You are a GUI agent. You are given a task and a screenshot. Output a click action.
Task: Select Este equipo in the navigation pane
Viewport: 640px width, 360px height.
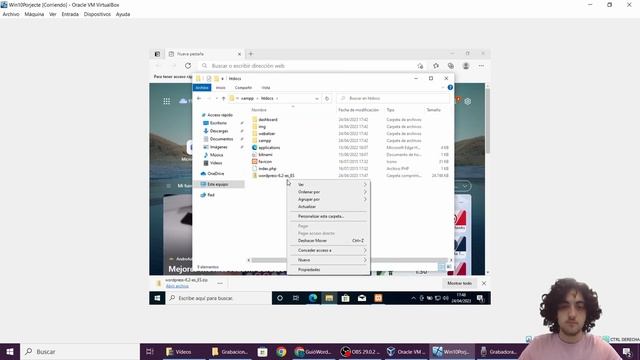click(218, 184)
